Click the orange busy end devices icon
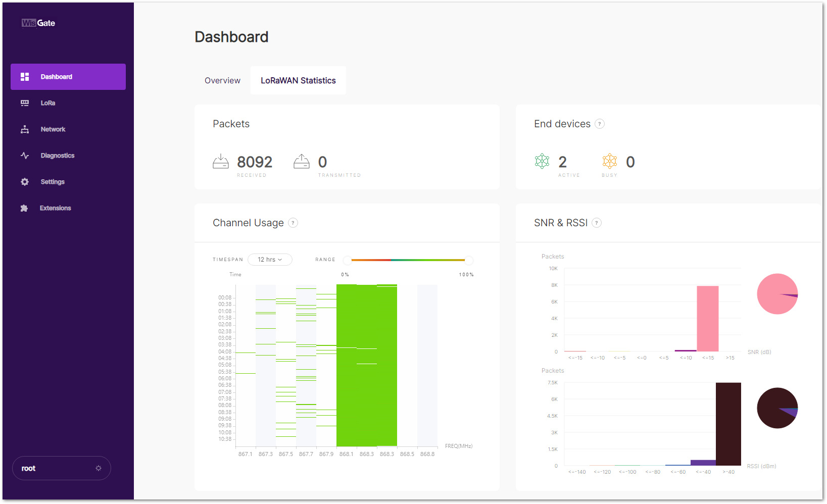Screen dimensions: 827x504 610,162
